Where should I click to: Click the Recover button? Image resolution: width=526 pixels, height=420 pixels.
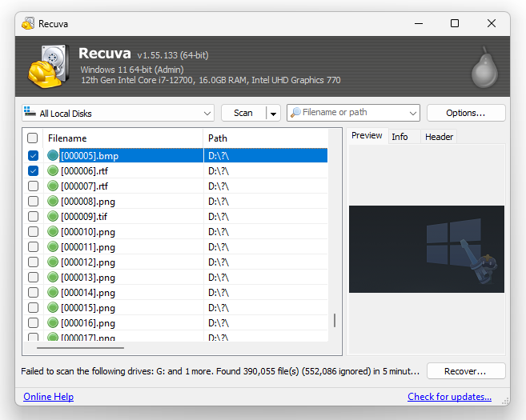coord(466,371)
